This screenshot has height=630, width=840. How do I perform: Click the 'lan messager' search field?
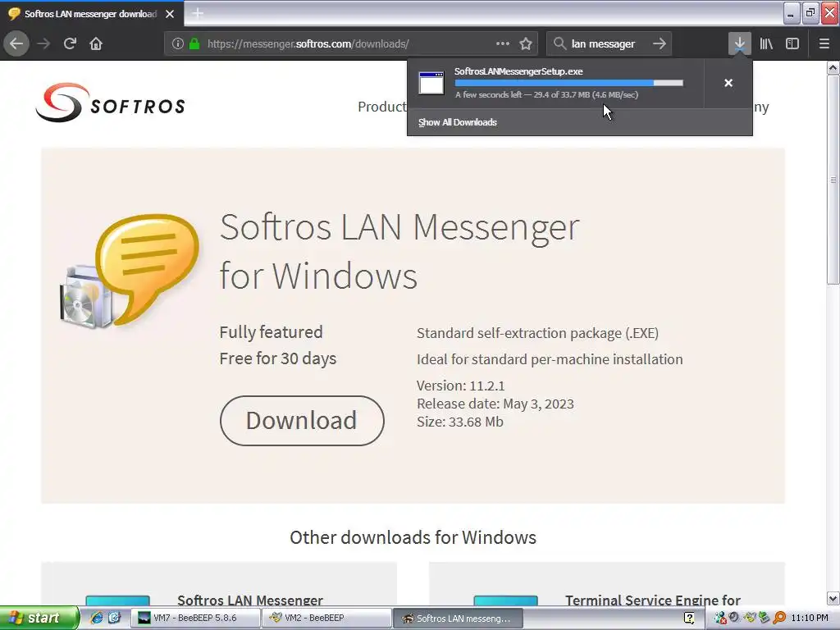pyautogui.click(x=608, y=44)
